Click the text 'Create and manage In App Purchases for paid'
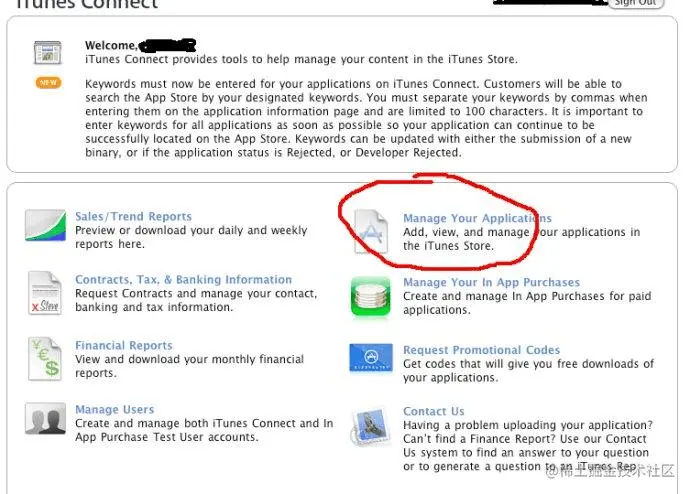Image resolution: width=690 pixels, height=494 pixels. coord(527,296)
